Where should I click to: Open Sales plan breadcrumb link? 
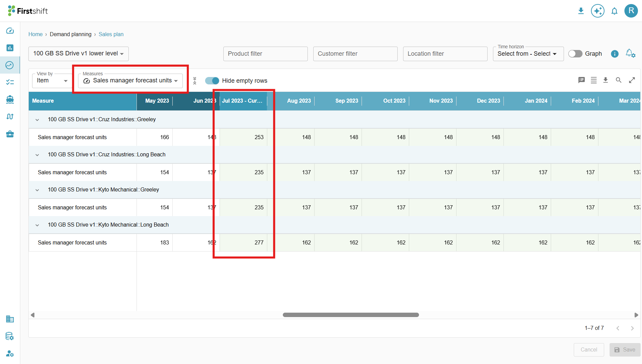[111, 34]
